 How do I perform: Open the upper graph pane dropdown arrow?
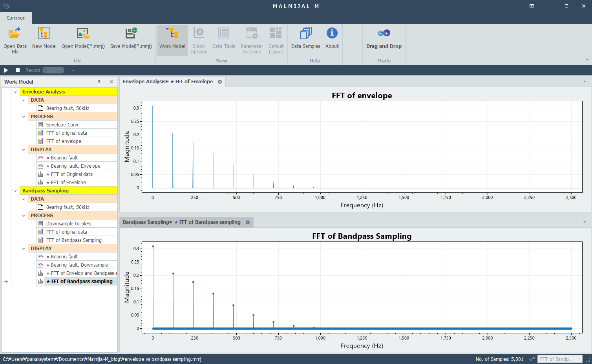point(585,82)
